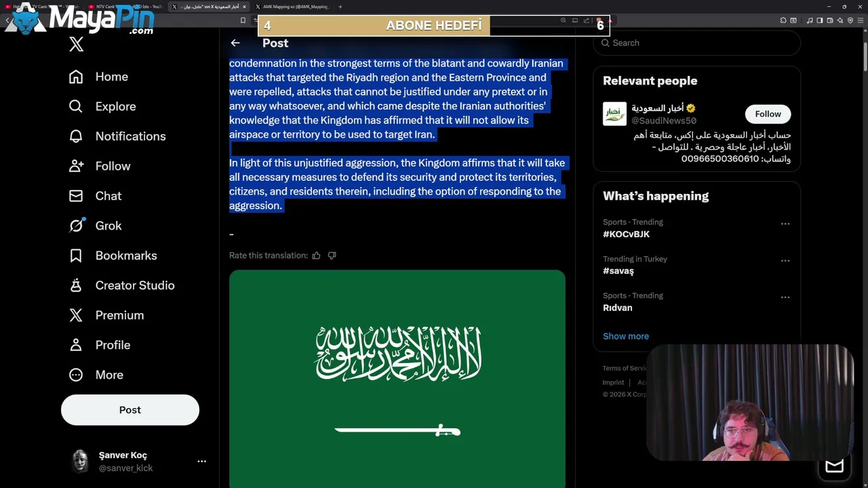Click the zoom magnifier icon in the address bar
The width and height of the screenshot is (868, 488).
(x=563, y=20)
